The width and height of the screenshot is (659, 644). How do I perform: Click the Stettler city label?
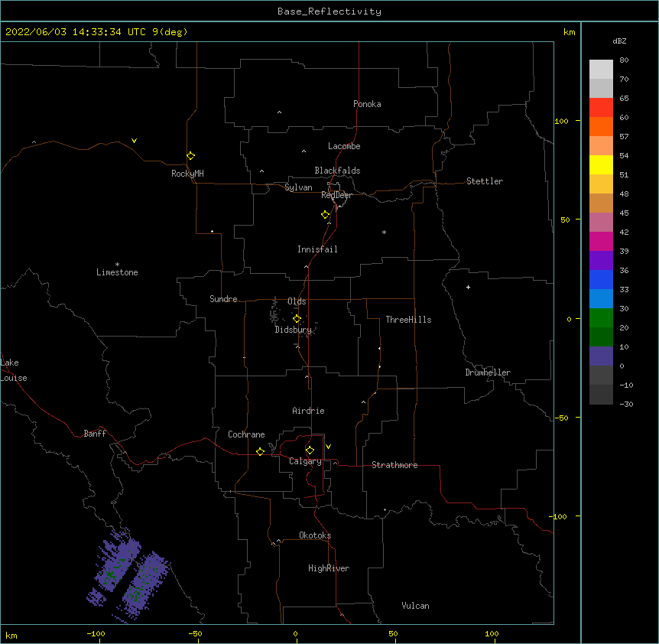[x=485, y=181]
